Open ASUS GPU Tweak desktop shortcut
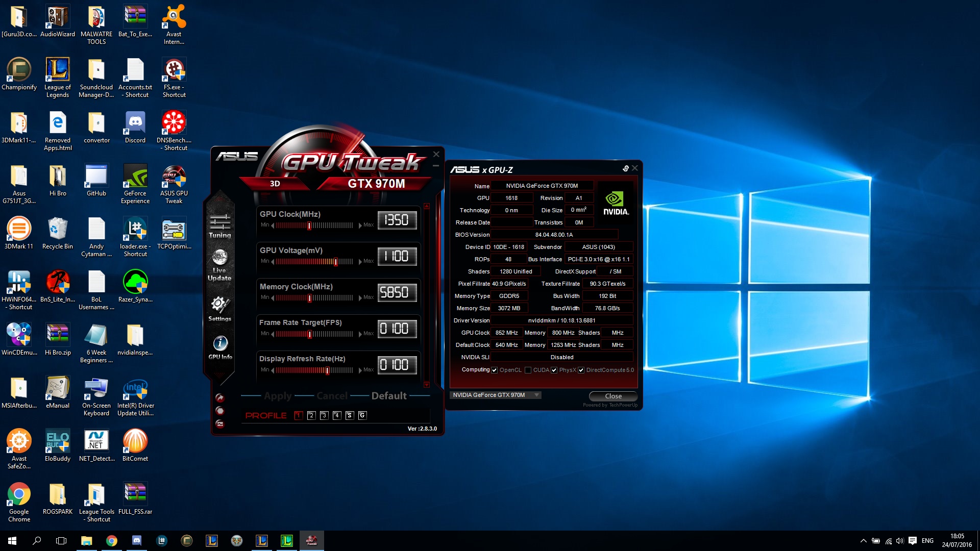Viewport: 980px width, 551px height. (174, 184)
